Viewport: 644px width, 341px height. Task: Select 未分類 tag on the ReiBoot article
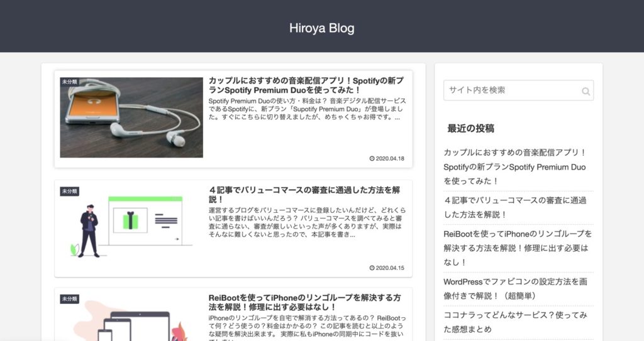pyautogui.click(x=69, y=299)
